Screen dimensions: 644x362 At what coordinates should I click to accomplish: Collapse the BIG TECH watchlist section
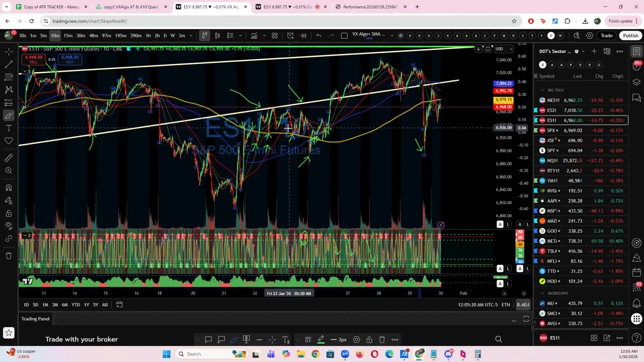pos(542,90)
